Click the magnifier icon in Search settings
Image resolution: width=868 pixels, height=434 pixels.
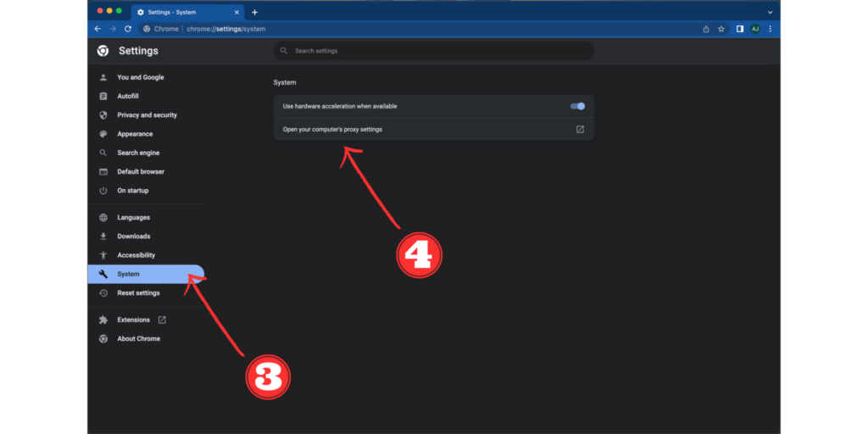pyautogui.click(x=284, y=50)
